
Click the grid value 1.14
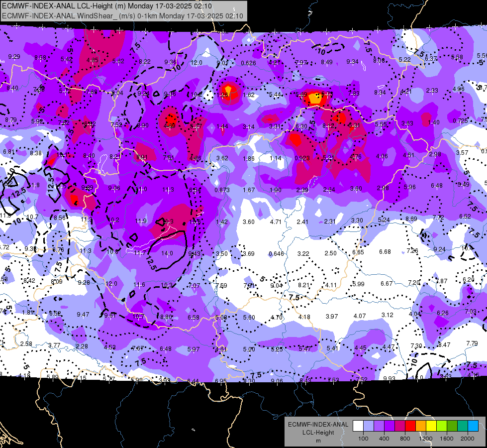click(x=276, y=158)
